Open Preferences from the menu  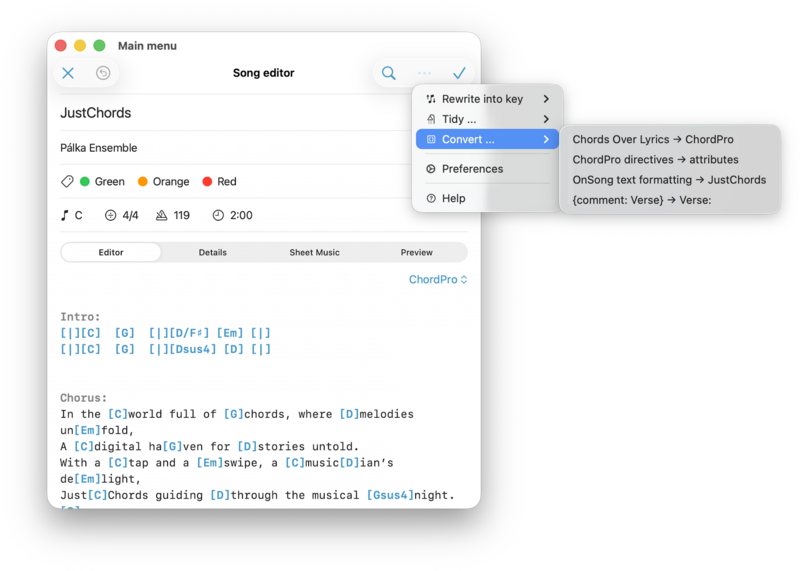pyautogui.click(x=487, y=169)
